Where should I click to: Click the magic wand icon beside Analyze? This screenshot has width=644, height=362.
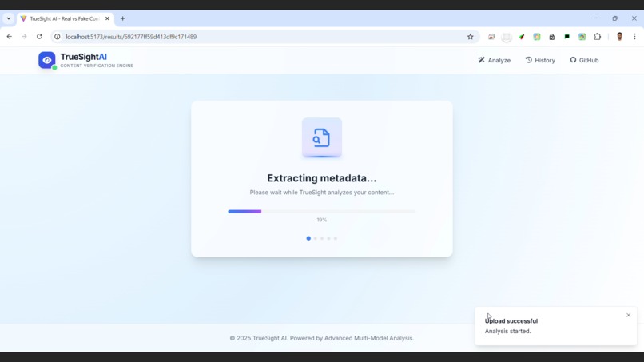point(481,60)
